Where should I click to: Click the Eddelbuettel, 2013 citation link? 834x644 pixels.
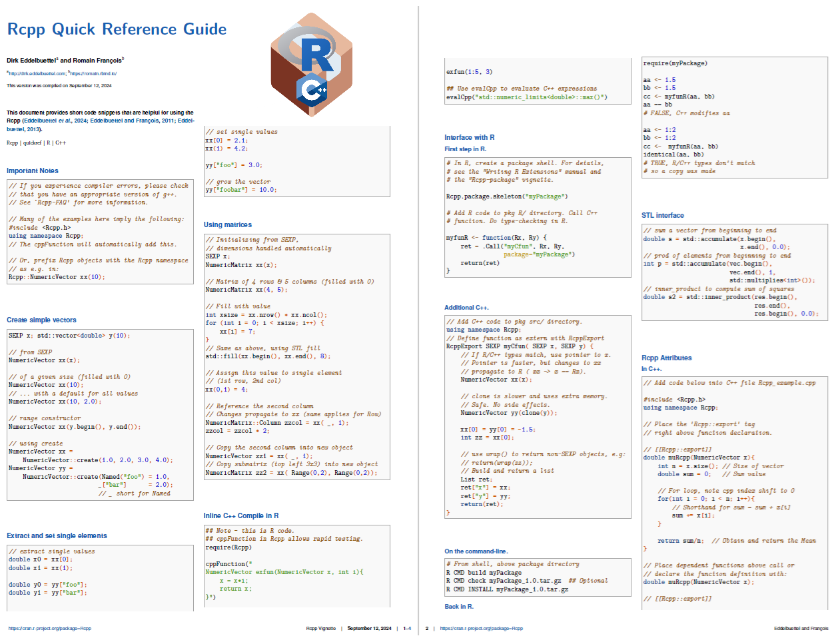click(25, 129)
